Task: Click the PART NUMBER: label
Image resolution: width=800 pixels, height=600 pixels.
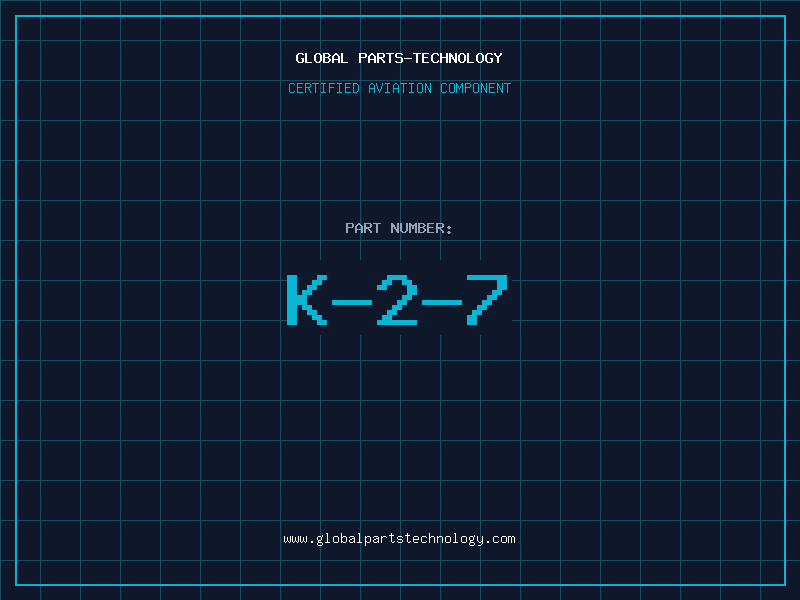Action: [398, 228]
